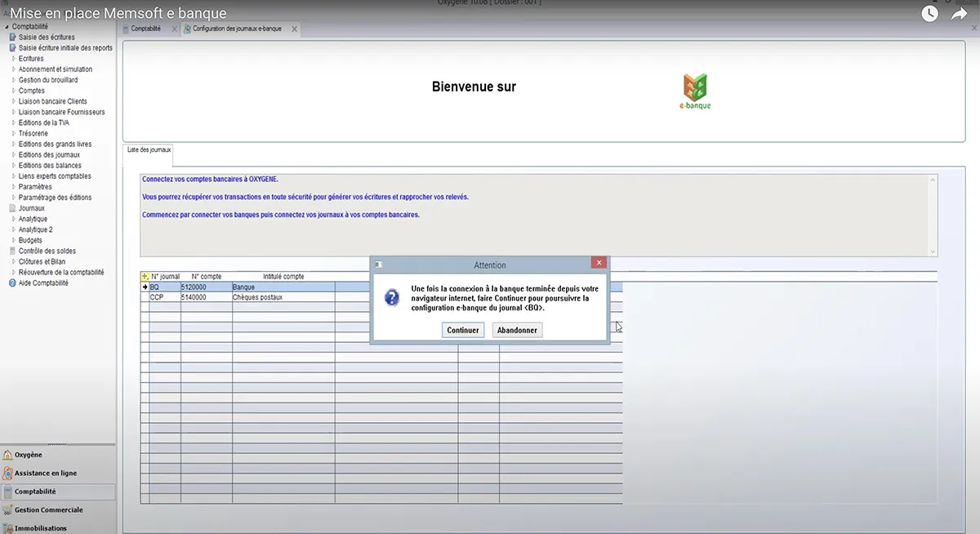This screenshot has height=534, width=980.
Task: Click the N° journal column header
Action: (x=165, y=277)
